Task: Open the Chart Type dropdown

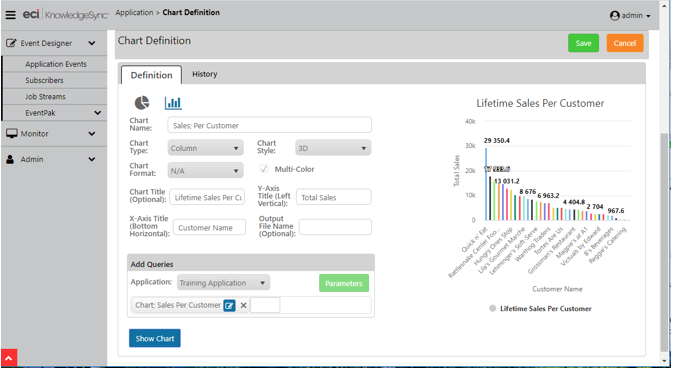Action: 205,148
